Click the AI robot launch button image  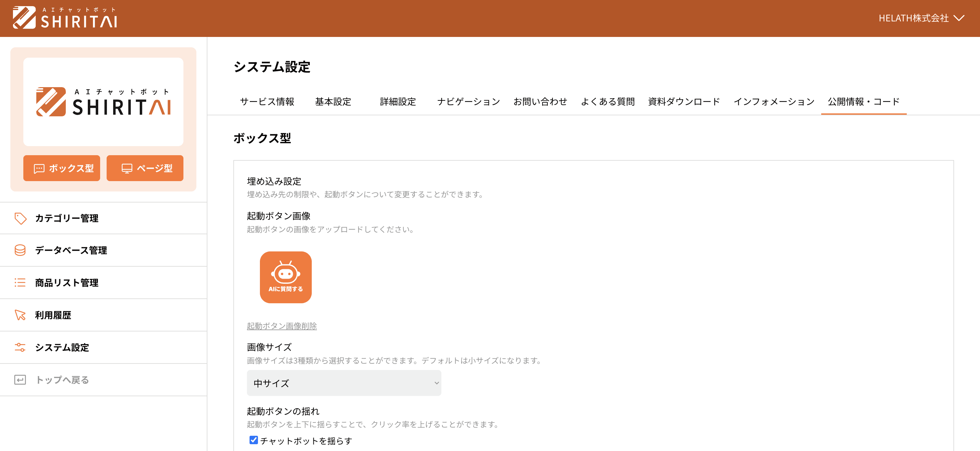[285, 277]
